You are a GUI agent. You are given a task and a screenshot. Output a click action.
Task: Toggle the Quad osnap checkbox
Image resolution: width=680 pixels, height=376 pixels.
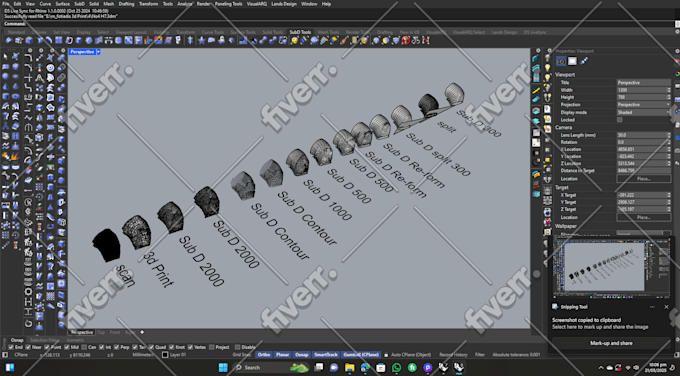click(x=151, y=347)
